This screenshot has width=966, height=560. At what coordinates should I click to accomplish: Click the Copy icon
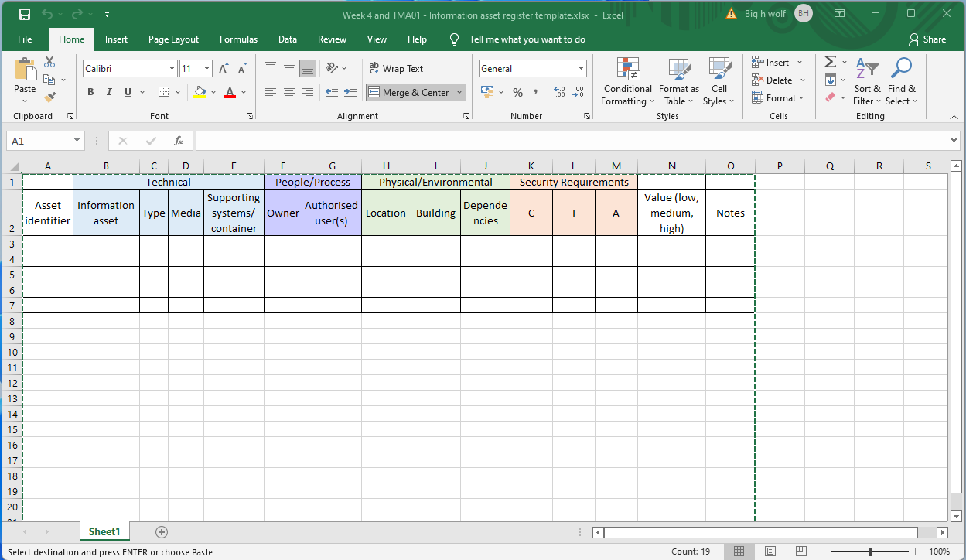49,80
